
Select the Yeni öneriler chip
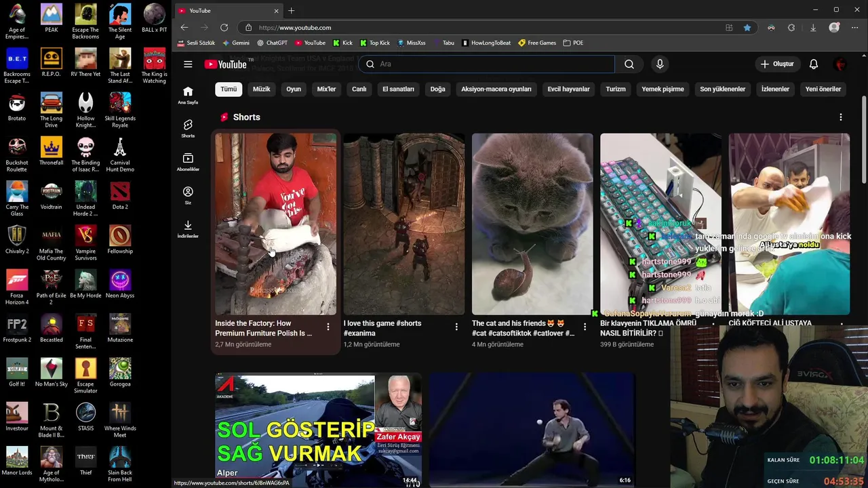(823, 89)
